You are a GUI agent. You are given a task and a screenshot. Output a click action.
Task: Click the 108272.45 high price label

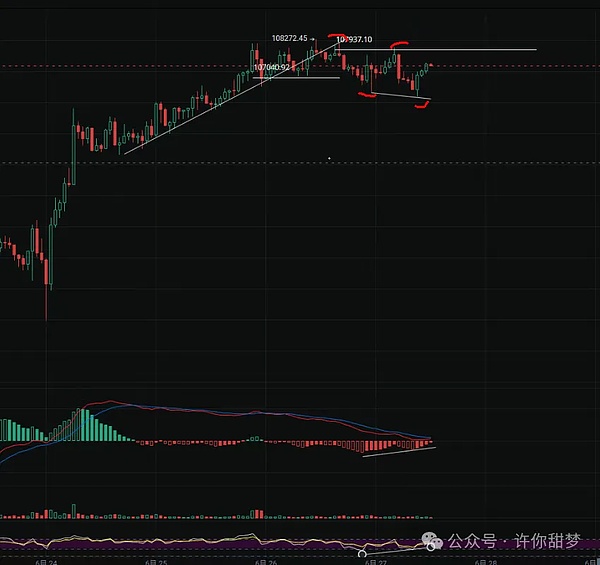click(x=290, y=38)
